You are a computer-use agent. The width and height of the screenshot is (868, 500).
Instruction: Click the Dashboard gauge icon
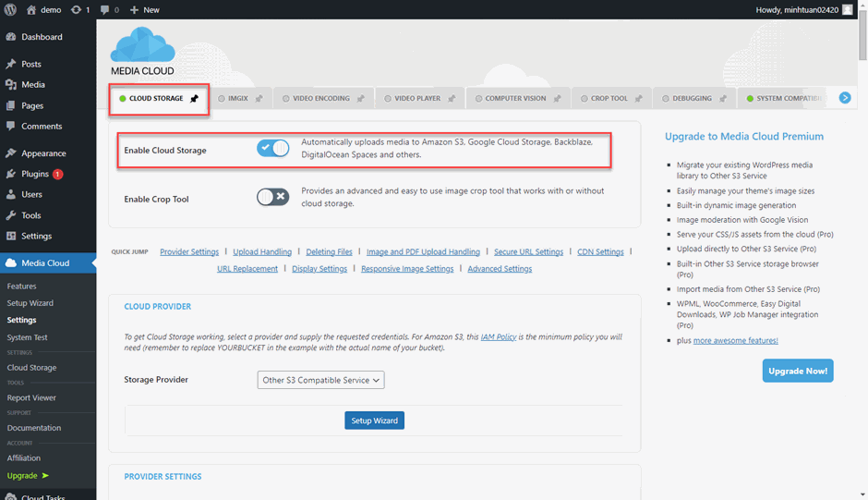(x=11, y=37)
